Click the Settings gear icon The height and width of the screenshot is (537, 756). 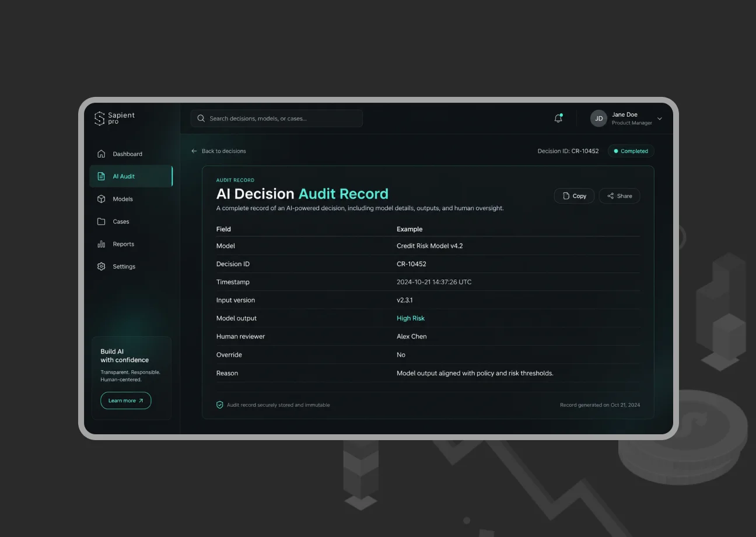coord(101,267)
